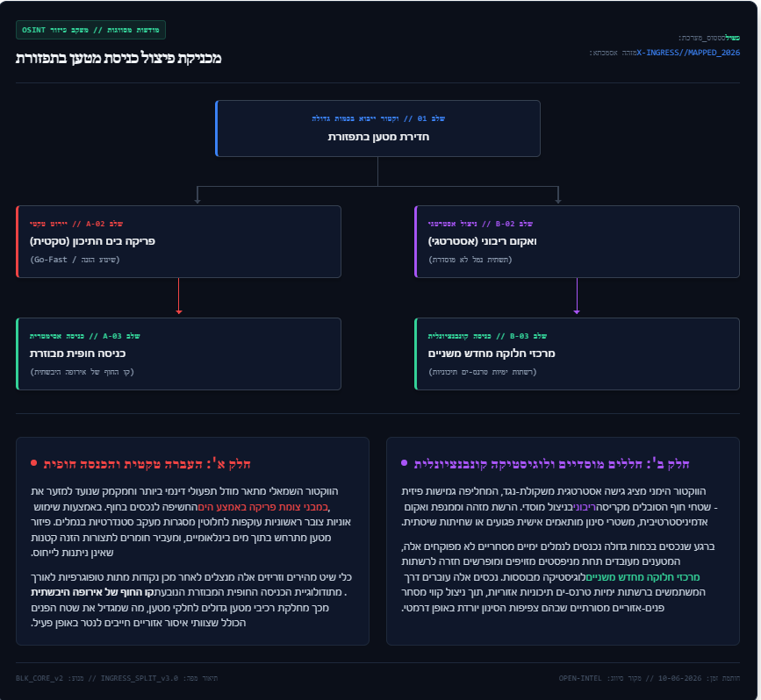The width and height of the screenshot is (761, 700).
Task: Open the X-INGRESS//MAPPED_2026 identifier link
Action: 688,53
